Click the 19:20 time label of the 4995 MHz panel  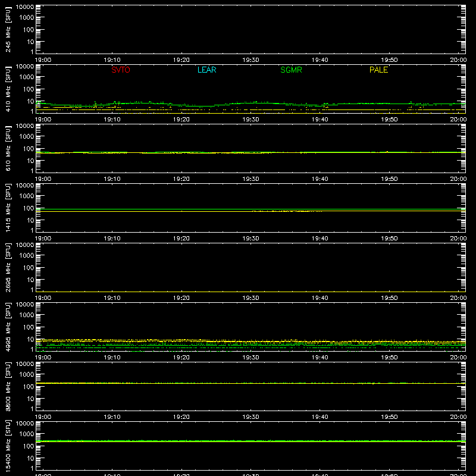(x=181, y=358)
